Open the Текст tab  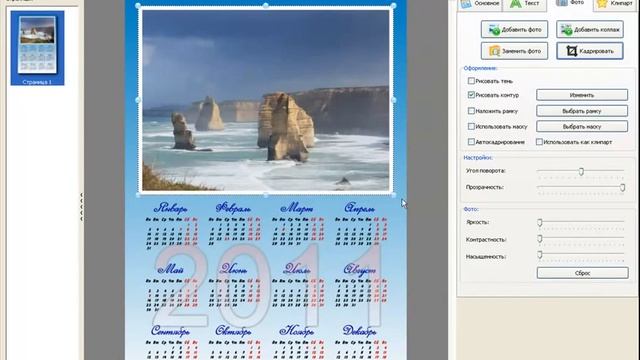[x=524, y=4]
